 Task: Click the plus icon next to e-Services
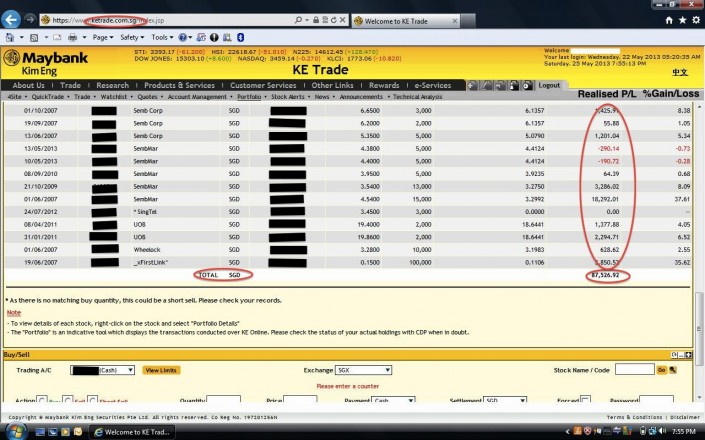click(472, 86)
